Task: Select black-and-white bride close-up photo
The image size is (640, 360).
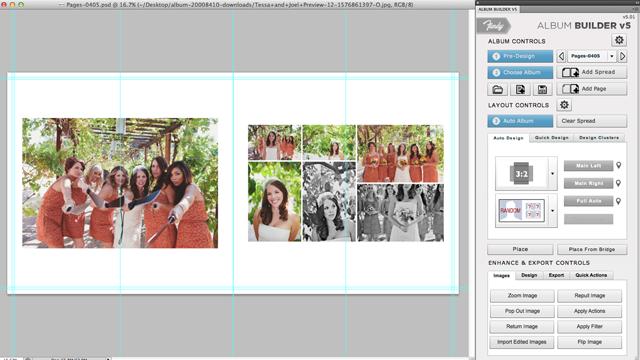Action: tap(329, 202)
